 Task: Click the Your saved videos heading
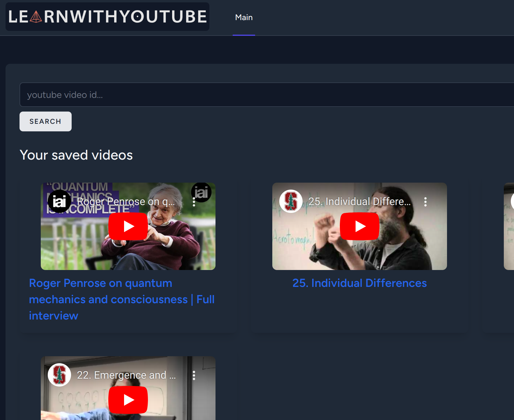tap(76, 155)
